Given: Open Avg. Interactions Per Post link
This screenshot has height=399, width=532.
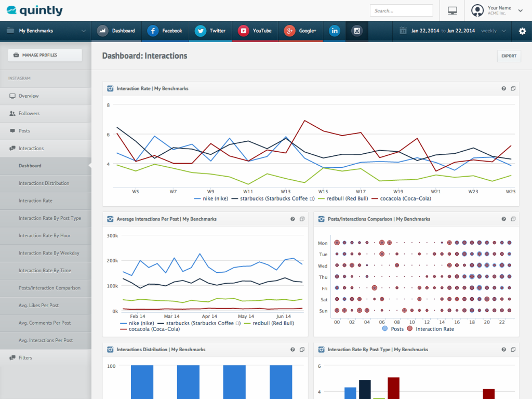Looking at the screenshot, I should tap(46, 340).
